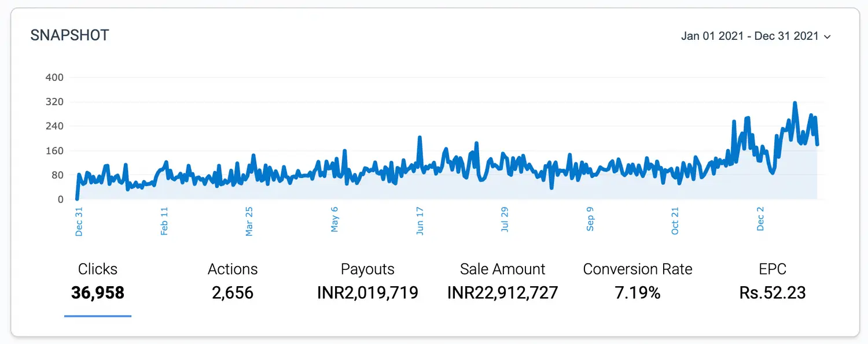Open the Jan 01 2021 - Dec 31 2021 date range dropdown
This screenshot has height=344, width=868.
(749, 36)
